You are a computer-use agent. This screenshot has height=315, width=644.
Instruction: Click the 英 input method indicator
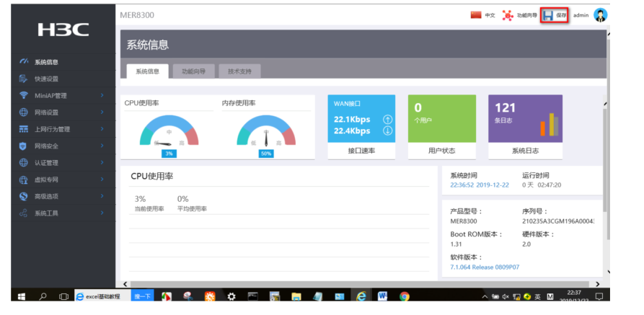pyautogui.click(x=537, y=296)
